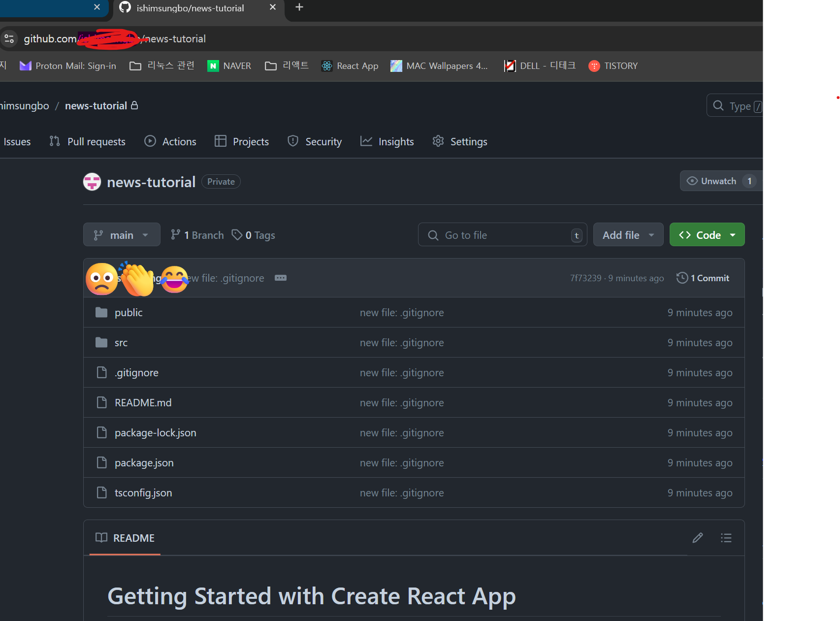Click the GitHub search field
This screenshot has height=621, width=840.
coord(735,106)
